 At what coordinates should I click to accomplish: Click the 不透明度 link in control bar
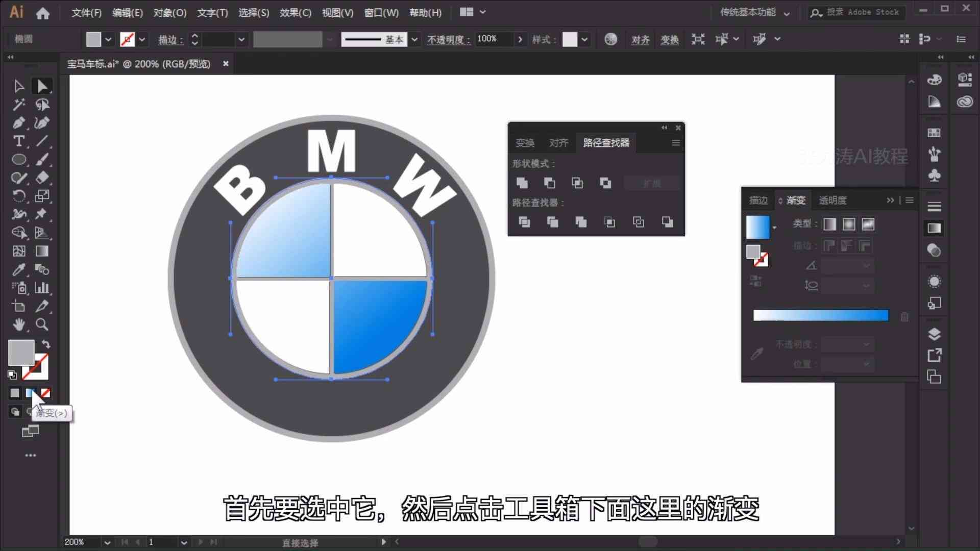(x=449, y=39)
